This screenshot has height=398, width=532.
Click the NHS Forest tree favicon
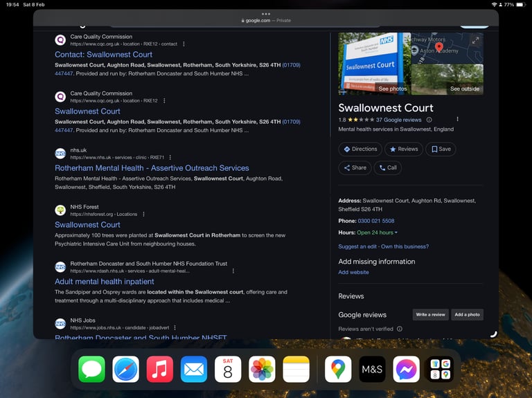tap(60, 210)
